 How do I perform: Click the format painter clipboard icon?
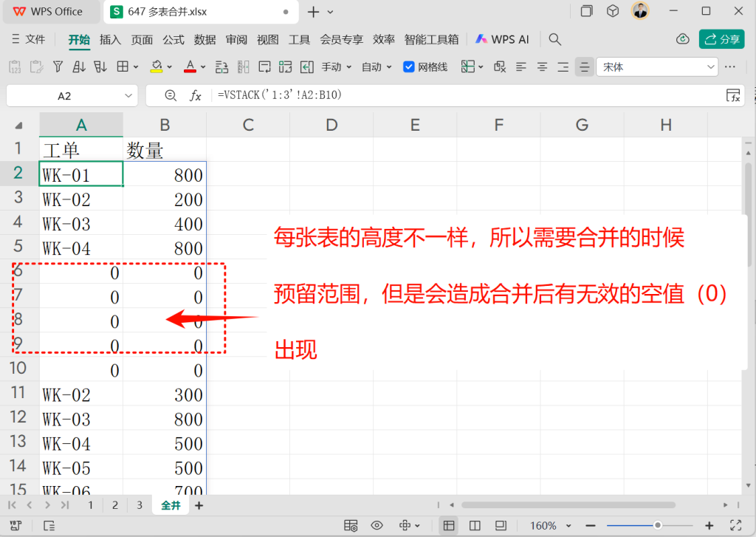(37, 66)
